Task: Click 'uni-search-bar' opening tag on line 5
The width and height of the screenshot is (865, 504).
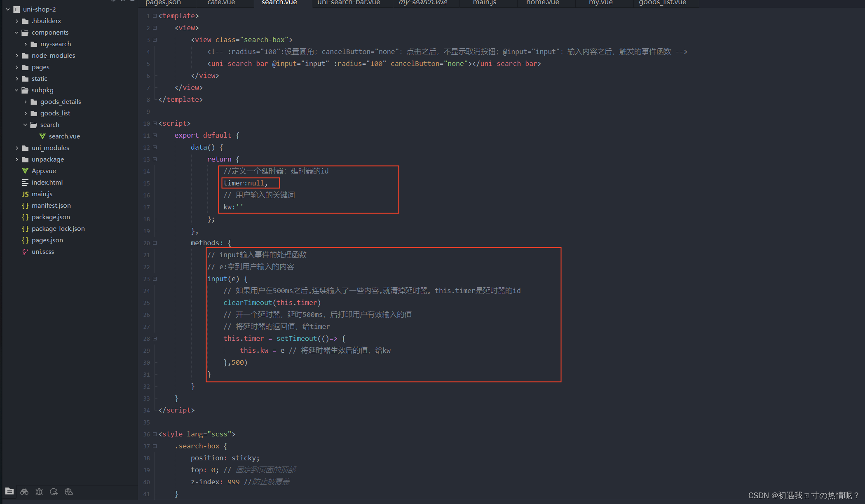Action: (240, 63)
